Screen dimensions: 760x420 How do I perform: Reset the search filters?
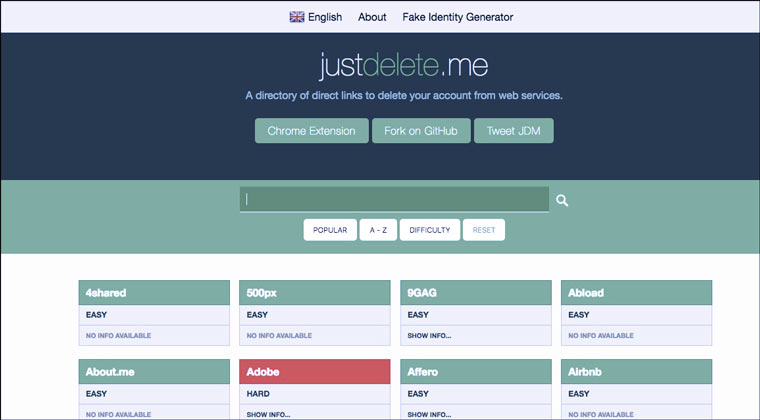point(484,230)
